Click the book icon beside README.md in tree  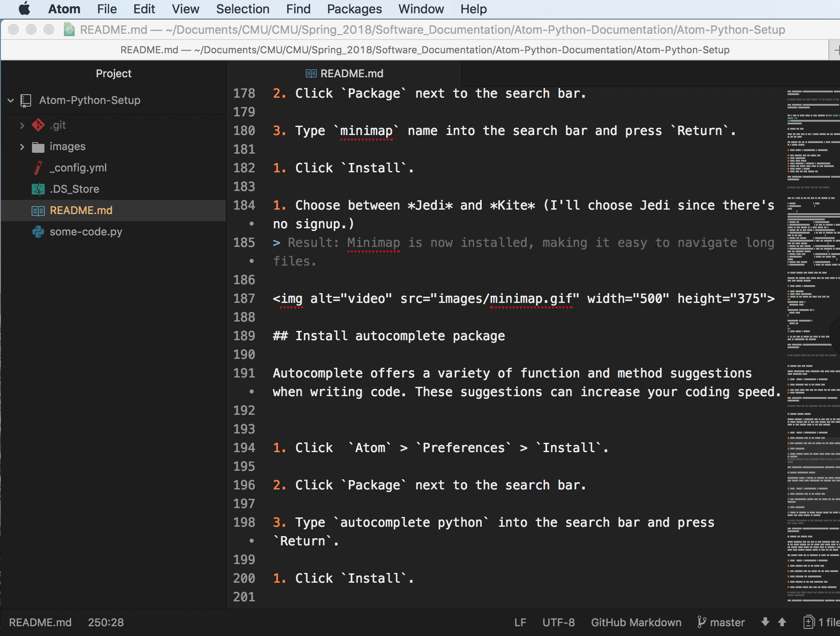tap(38, 211)
